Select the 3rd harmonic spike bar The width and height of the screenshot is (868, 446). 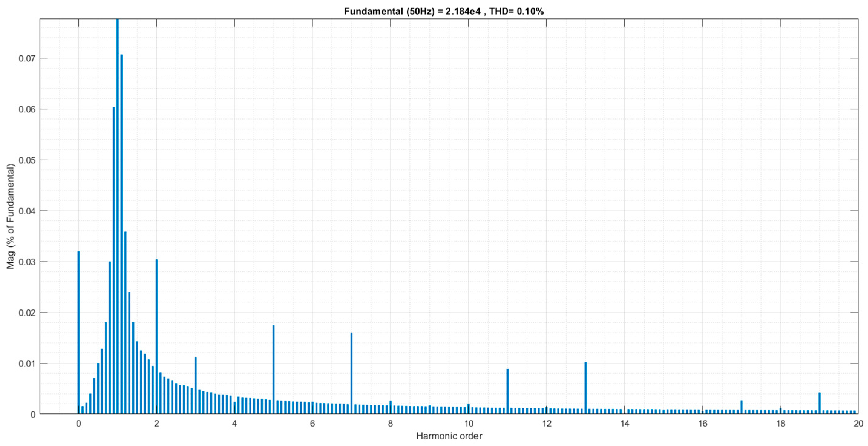195,385
